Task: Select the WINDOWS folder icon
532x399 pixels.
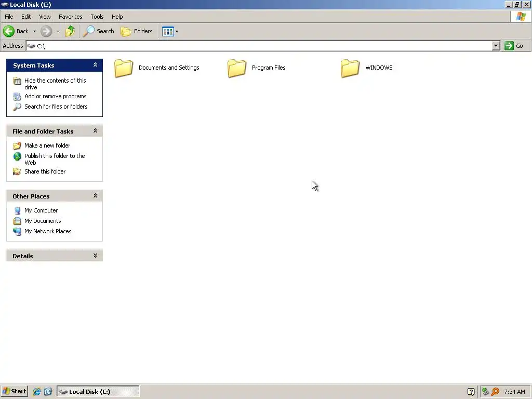Action: point(350,68)
